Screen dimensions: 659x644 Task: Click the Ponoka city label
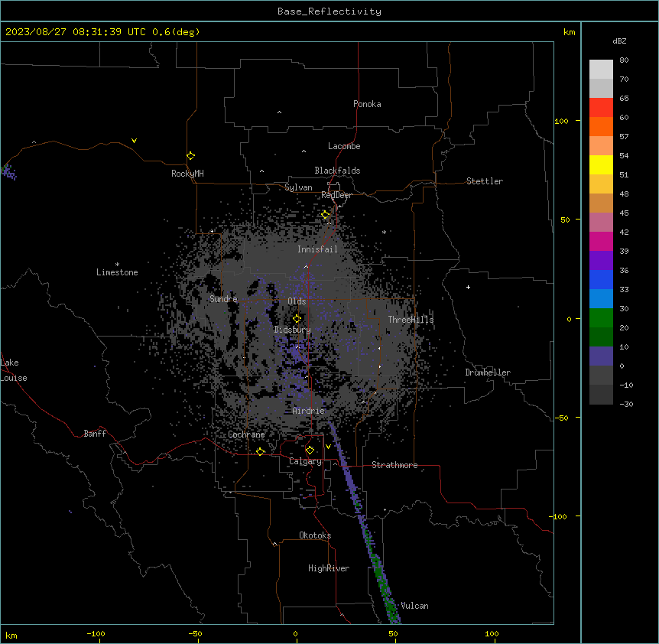(x=367, y=104)
